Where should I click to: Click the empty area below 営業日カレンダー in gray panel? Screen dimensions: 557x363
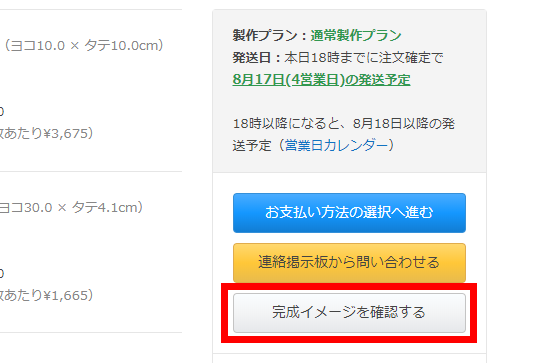349,163
